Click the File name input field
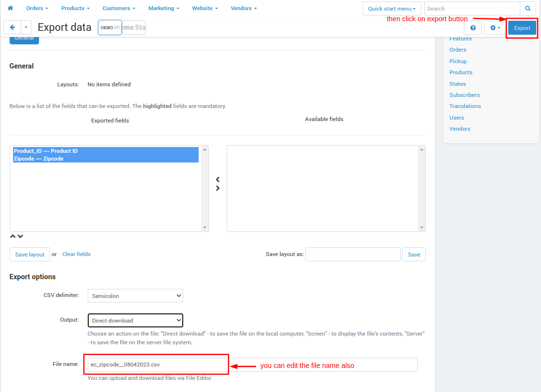This screenshot has height=392, width=541. (253, 365)
